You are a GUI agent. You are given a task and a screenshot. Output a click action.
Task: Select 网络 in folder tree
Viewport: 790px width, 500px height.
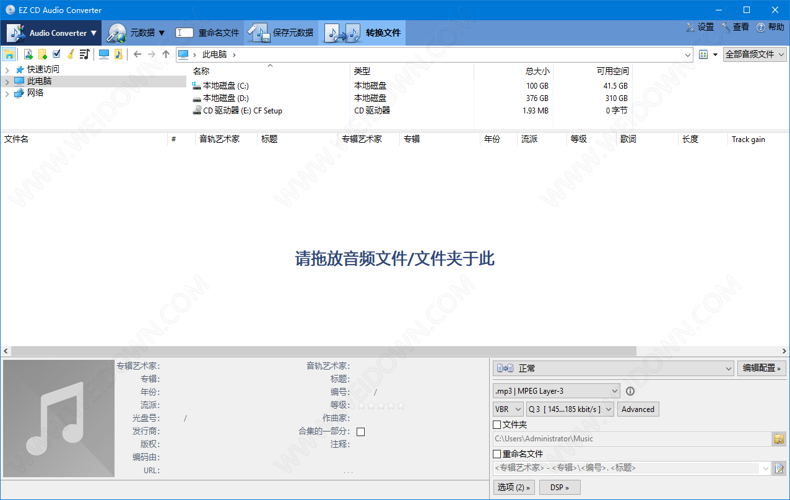(35, 93)
